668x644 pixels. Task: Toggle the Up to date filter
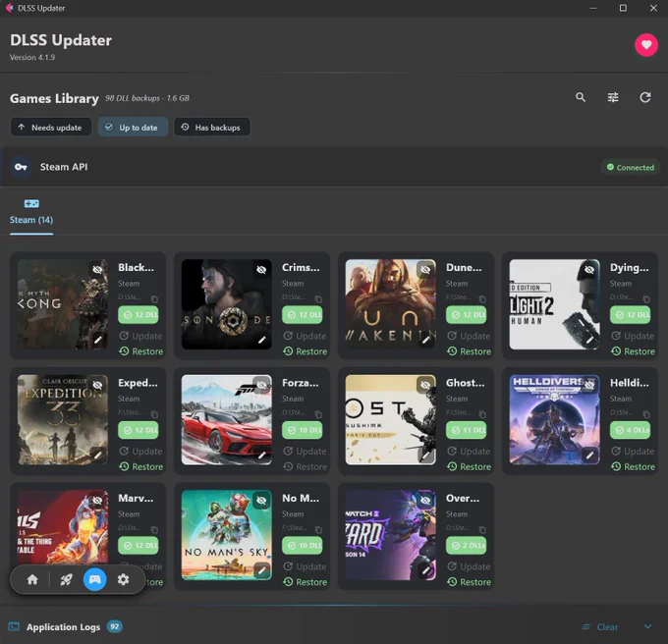click(133, 128)
